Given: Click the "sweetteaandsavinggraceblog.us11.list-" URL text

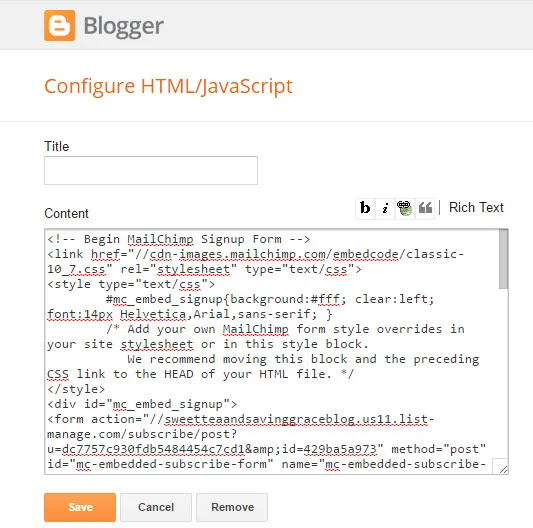Looking at the screenshot, I should 299,419.
